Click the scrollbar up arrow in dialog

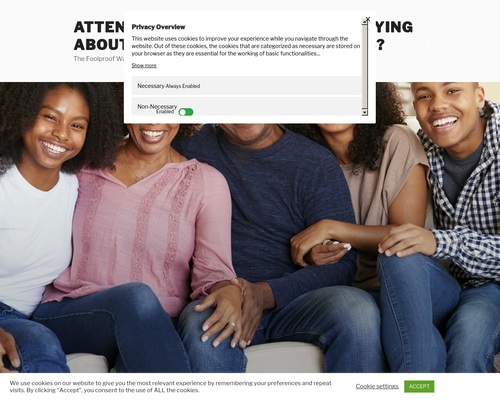[365, 22]
